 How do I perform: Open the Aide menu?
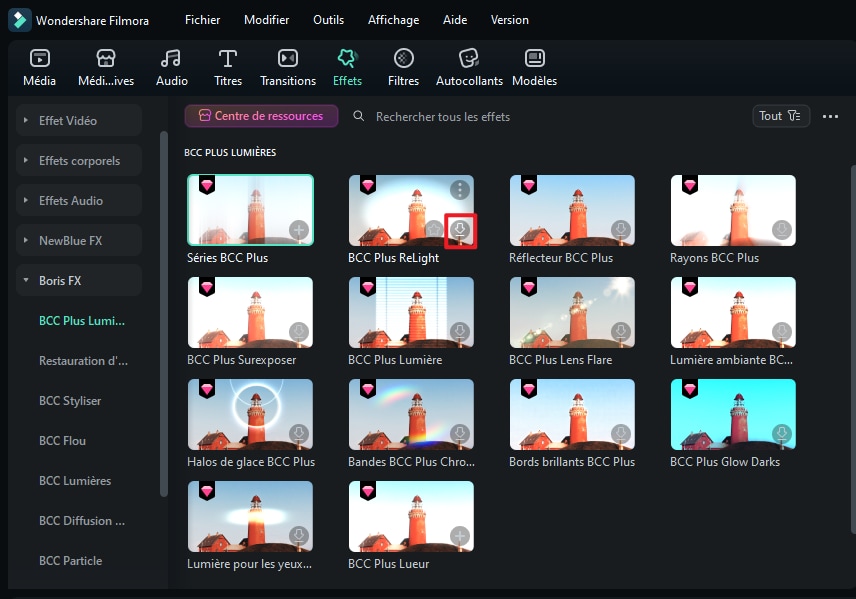click(455, 20)
